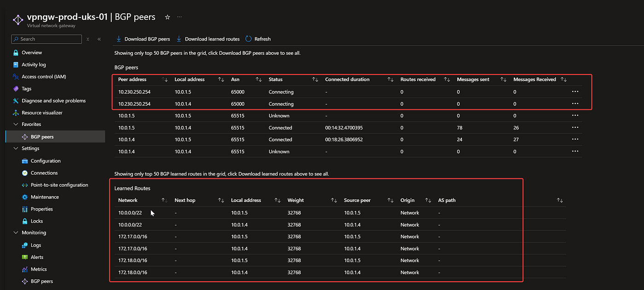Sort learned routes by Origin column
The height and width of the screenshot is (290, 644).
(428, 200)
